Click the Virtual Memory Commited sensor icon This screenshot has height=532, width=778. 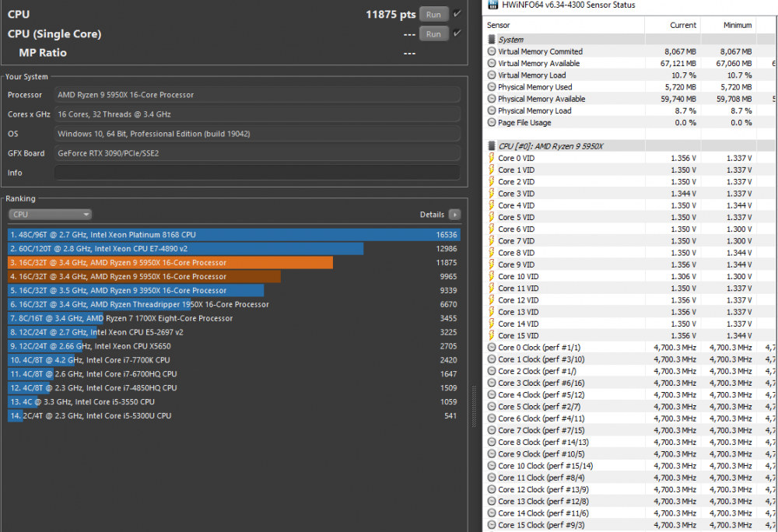point(492,51)
